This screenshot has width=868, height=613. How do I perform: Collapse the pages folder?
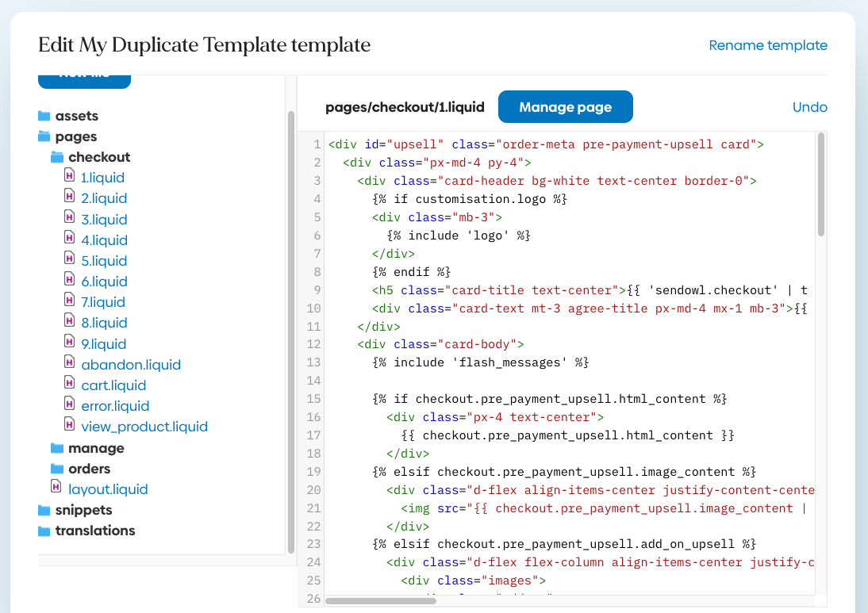pyautogui.click(x=76, y=136)
